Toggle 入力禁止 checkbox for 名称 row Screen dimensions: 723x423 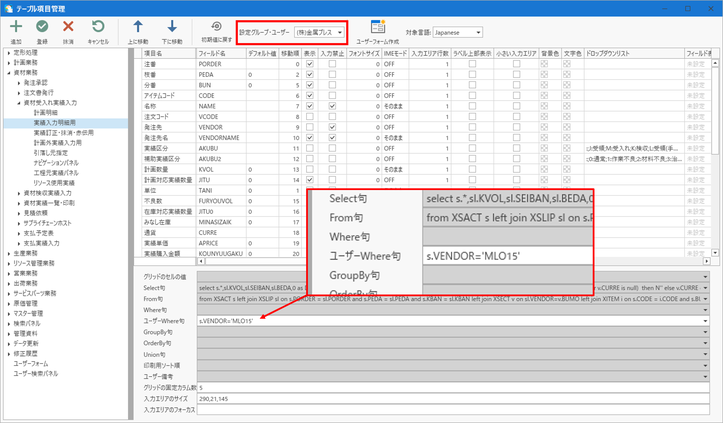pyautogui.click(x=331, y=105)
